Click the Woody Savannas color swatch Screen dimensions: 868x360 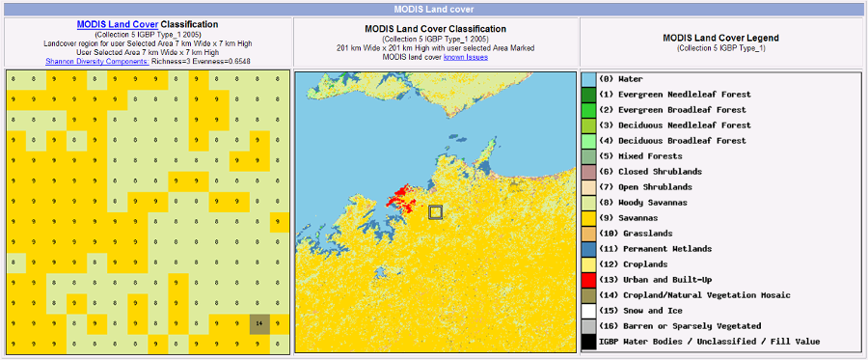point(589,203)
